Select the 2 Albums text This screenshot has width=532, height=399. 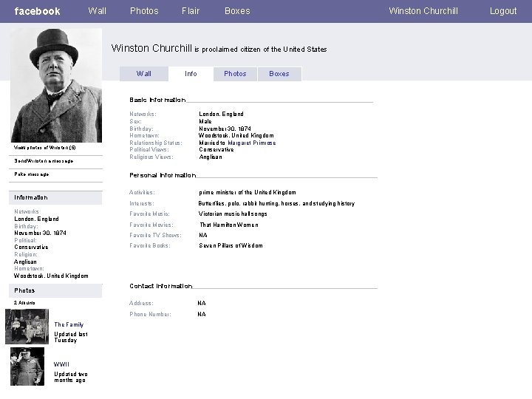point(24,303)
